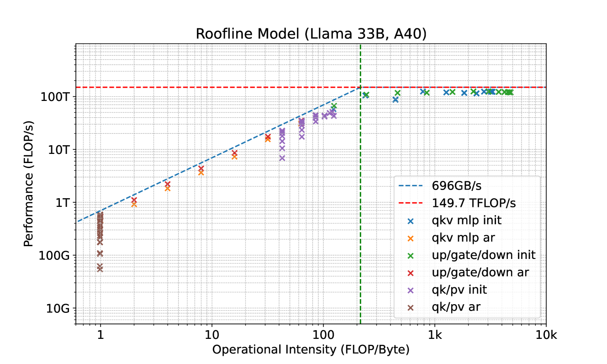Select the purple x marker next to qk/pv init
Screen dimensions: 607x364
(x=410, y=290)
